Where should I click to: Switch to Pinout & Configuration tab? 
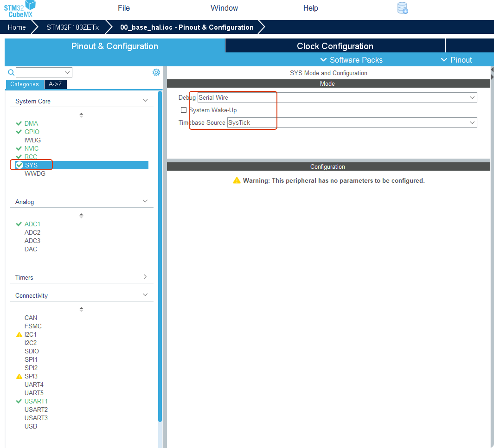coord(115,46)
